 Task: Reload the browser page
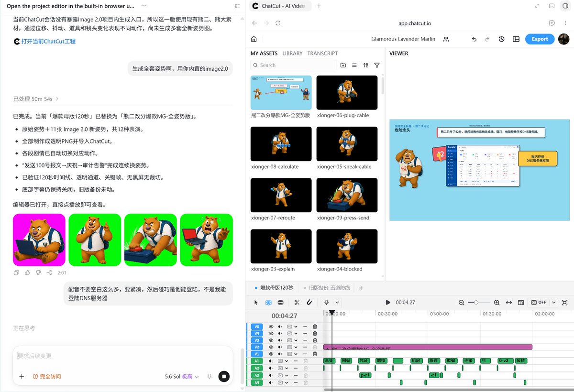[278, 23]
